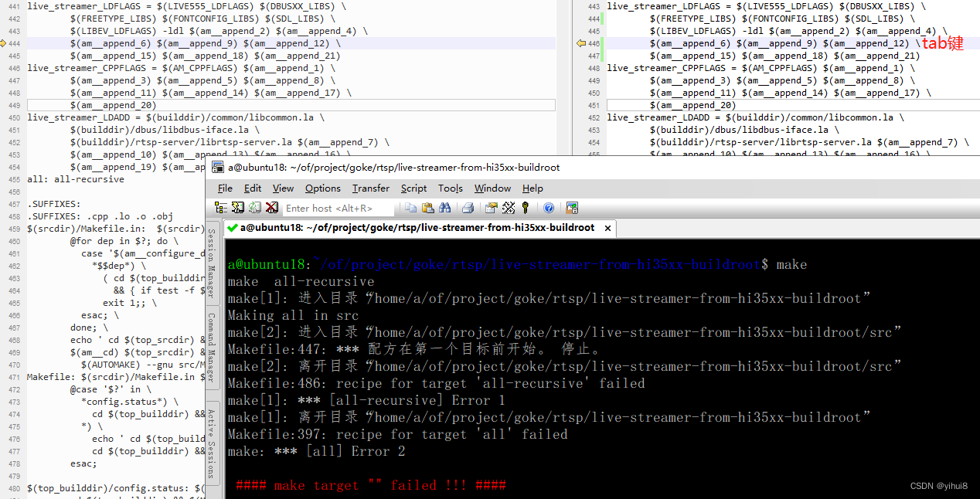Click the lone '.SUFFIXES:' line 457
The height and width of the screenshot is (499, 980).
[x=54, y=204]
